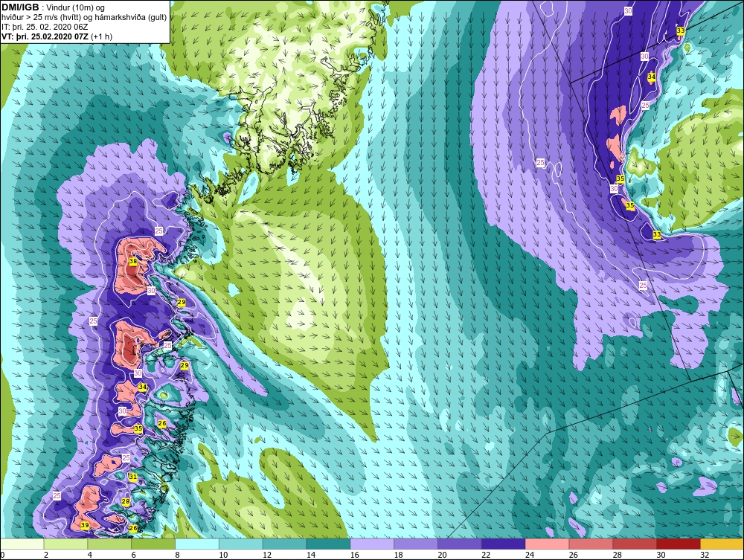744x560 pixels.
Task: Click the yellow gust label 31
Action: (x=133, y=477)
